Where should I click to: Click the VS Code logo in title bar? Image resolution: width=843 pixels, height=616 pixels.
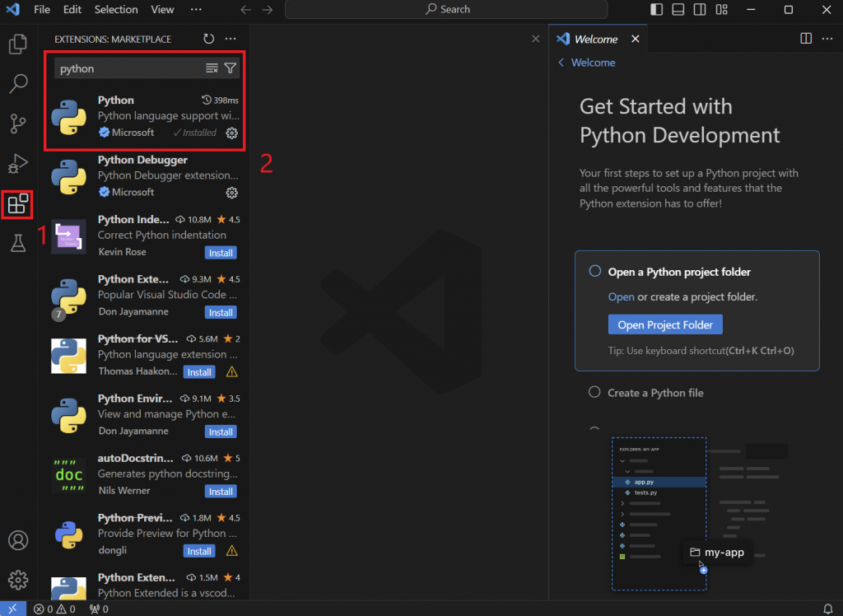point(13,10)
